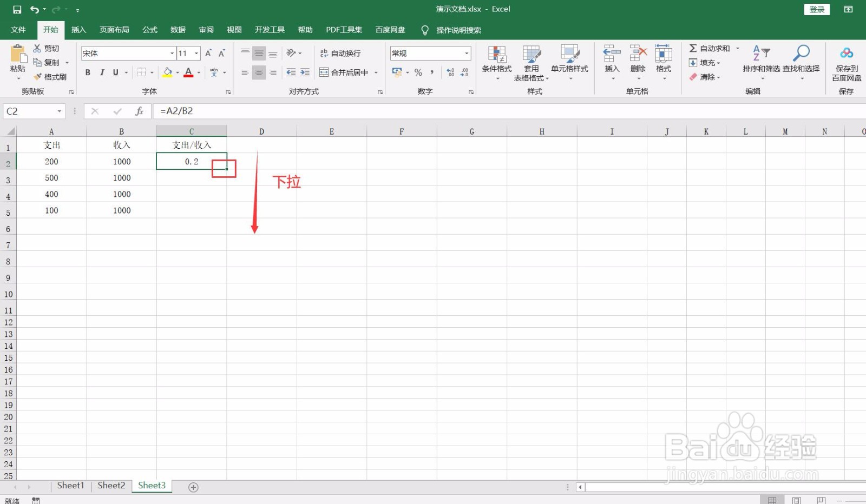Screen dimensions: 866x504
Task: Expand Merge and Center options arrow
Action: click(x=376, y=72)
